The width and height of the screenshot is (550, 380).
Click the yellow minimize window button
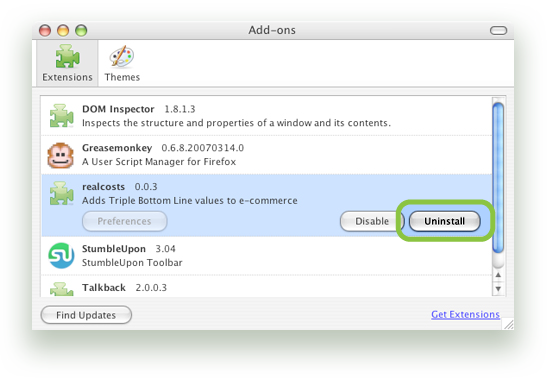[x=63, y=31]
